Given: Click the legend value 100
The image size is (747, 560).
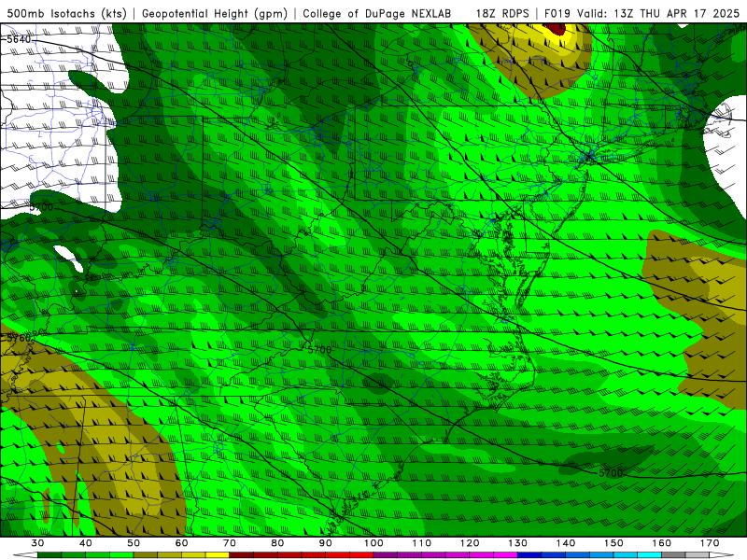Looking at the screenshot, I should (373, 543).
